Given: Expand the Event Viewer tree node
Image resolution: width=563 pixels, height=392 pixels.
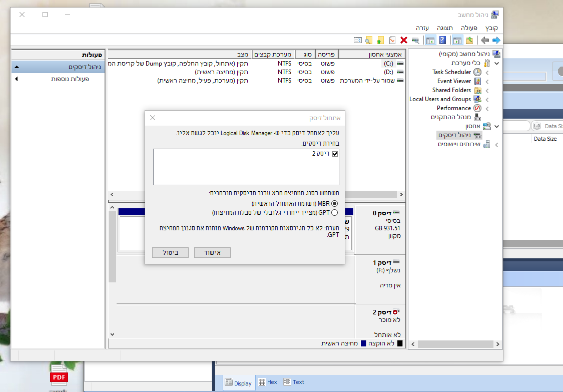Looking at the screenshot, I should [x=487, y=82].
